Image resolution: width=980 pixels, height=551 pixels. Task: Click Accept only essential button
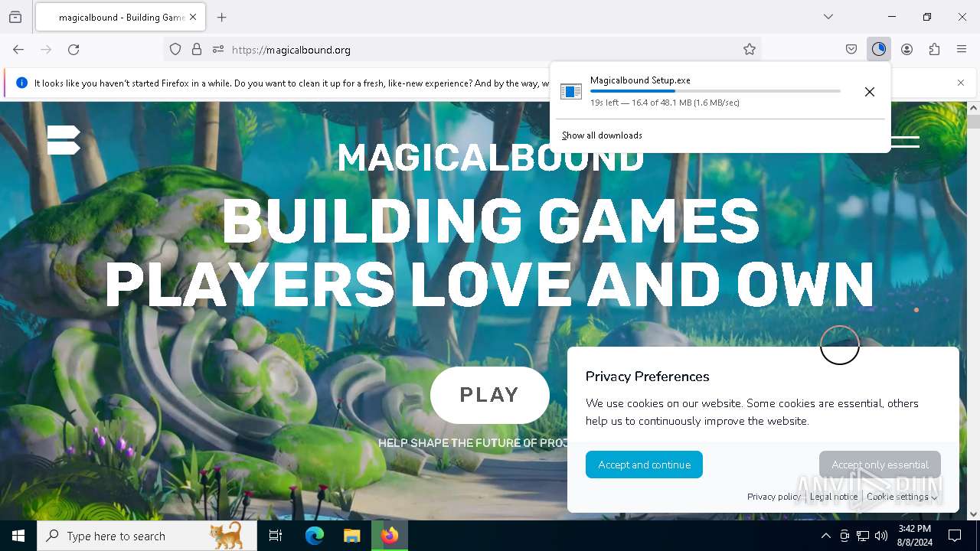[x=880, y=465]
